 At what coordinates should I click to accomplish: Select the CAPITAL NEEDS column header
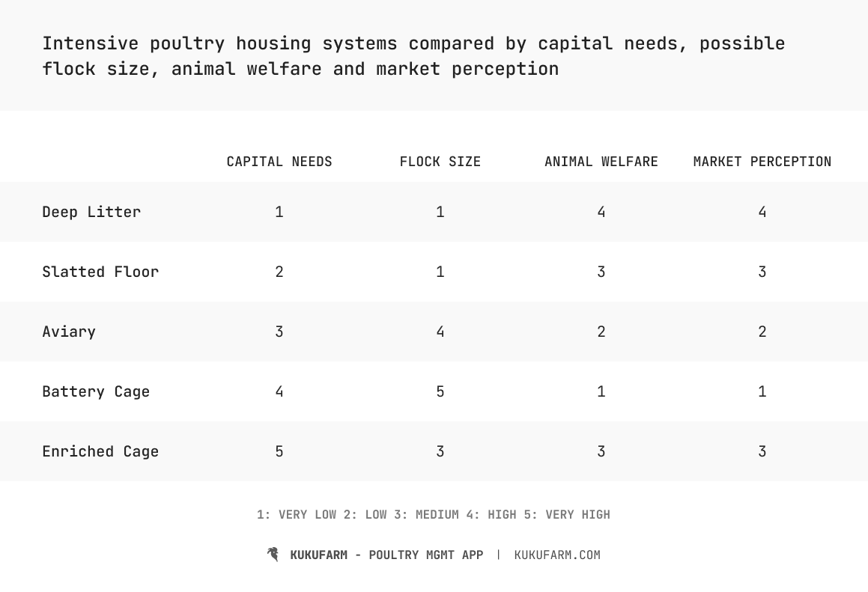[x=279, y=162]
